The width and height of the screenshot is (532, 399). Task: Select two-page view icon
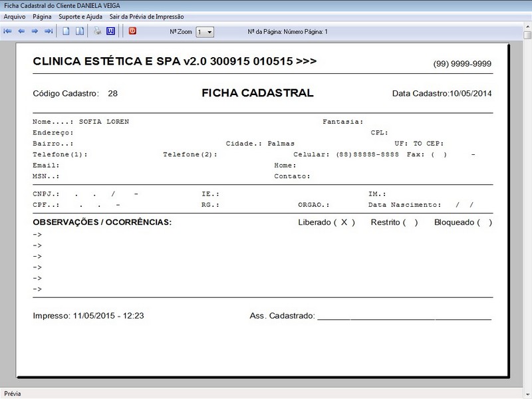click(x=80, y=31)
